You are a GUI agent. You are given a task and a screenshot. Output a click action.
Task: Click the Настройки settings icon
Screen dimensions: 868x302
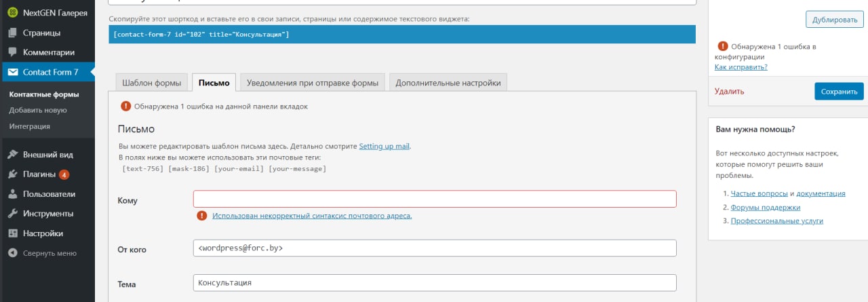(12, 233)
